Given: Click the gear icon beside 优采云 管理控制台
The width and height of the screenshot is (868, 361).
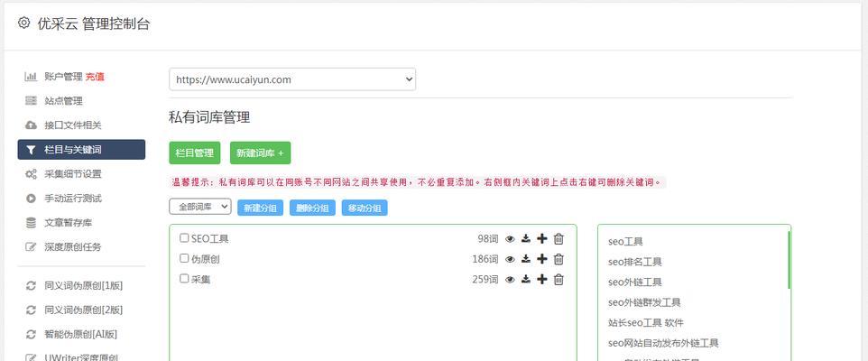Looking at the screenshot, I should point(23,23).
